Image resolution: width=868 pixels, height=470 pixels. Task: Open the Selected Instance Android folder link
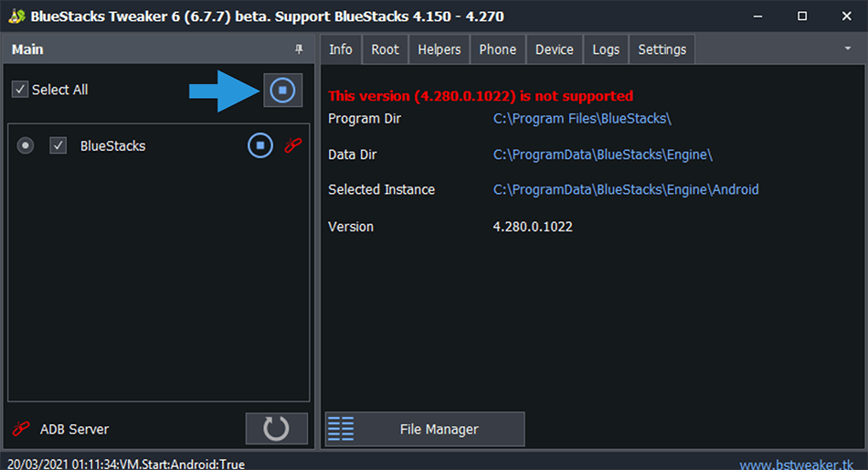[626, 189]
